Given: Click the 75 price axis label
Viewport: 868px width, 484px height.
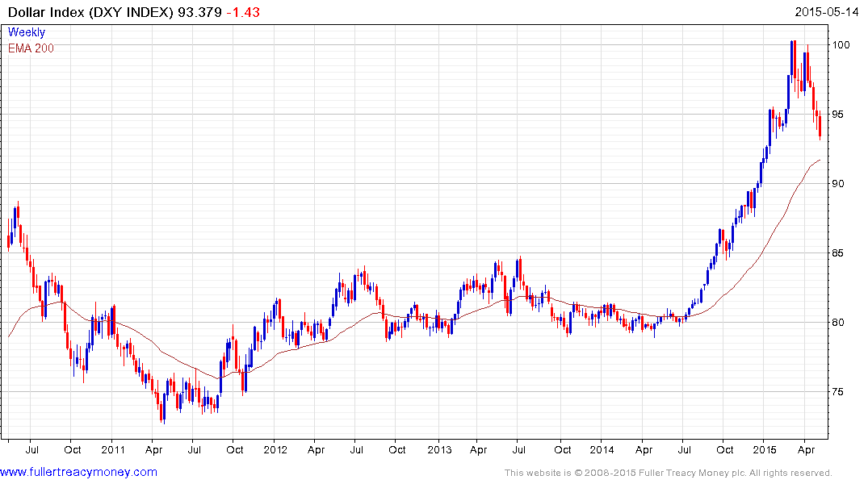Looking at the screenshot, I should point(838,392).
